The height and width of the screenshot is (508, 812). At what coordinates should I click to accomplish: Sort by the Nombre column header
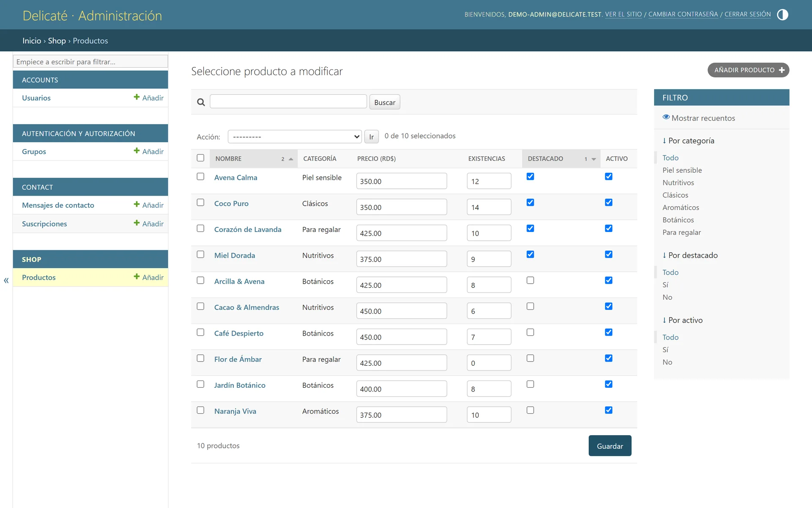[x=228, y=159]
